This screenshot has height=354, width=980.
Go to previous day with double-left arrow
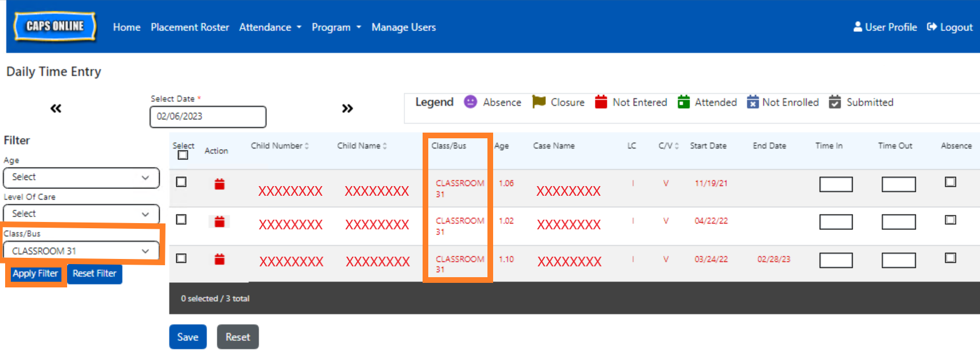pos(56,108)
